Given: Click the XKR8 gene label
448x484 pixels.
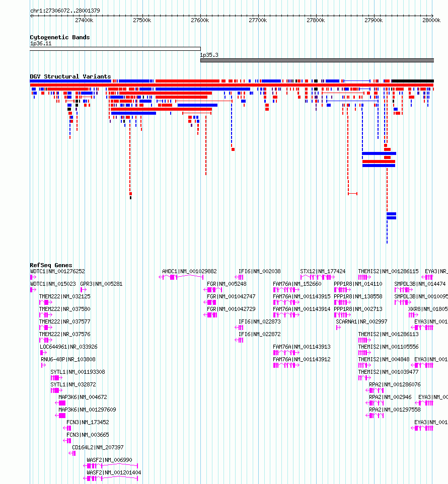Looking at the screenshot, I should (428, 309).
